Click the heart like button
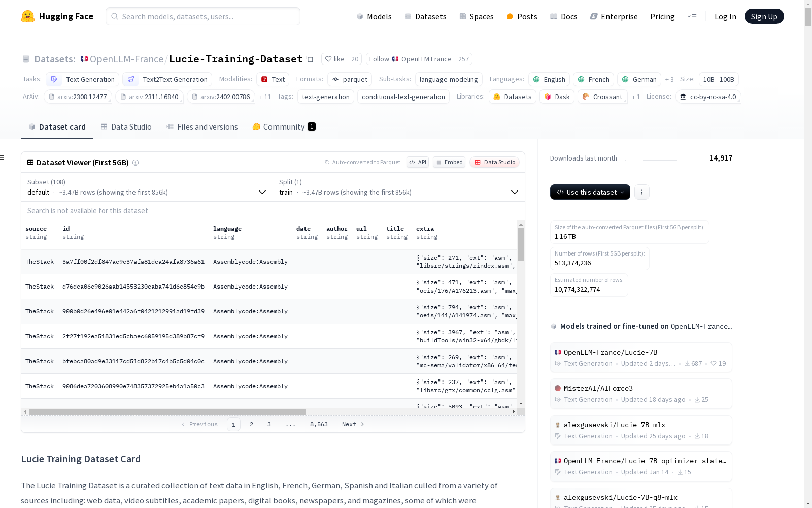The image size is (812, 508). tap(335, 59)
